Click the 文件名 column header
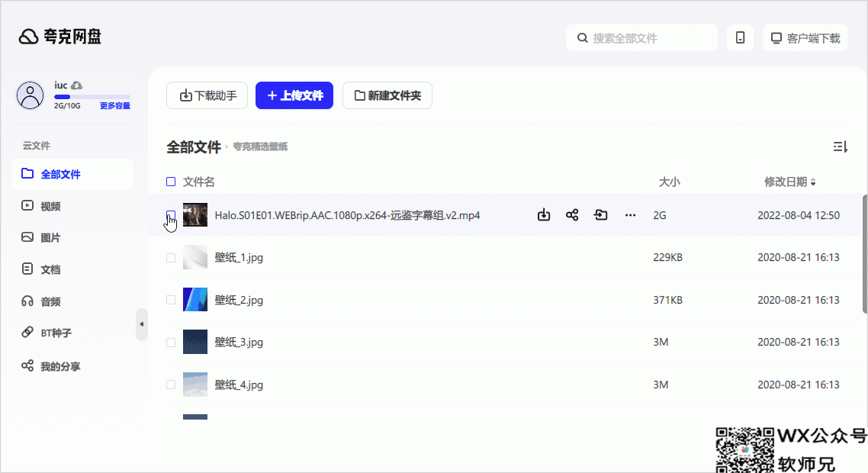 click(199, 182)
